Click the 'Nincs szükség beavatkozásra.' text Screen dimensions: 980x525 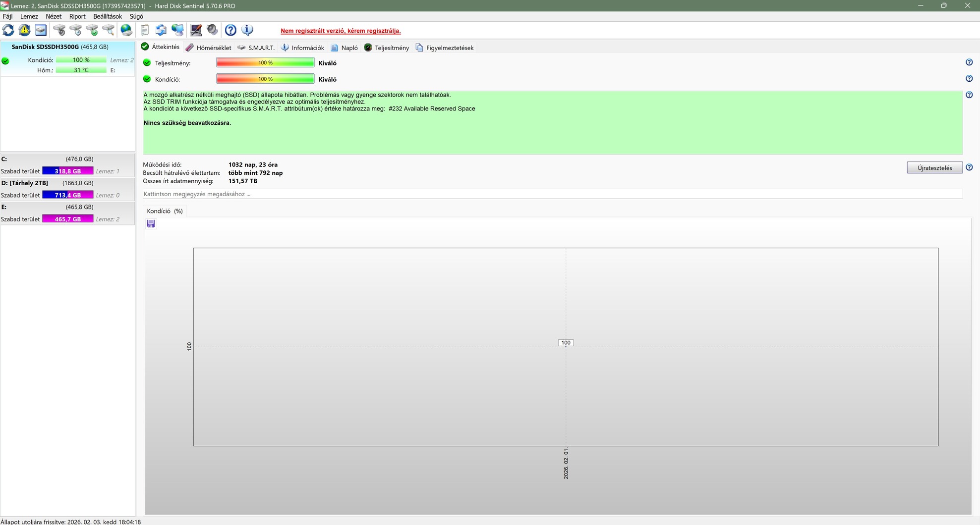(x=187, y=123)
